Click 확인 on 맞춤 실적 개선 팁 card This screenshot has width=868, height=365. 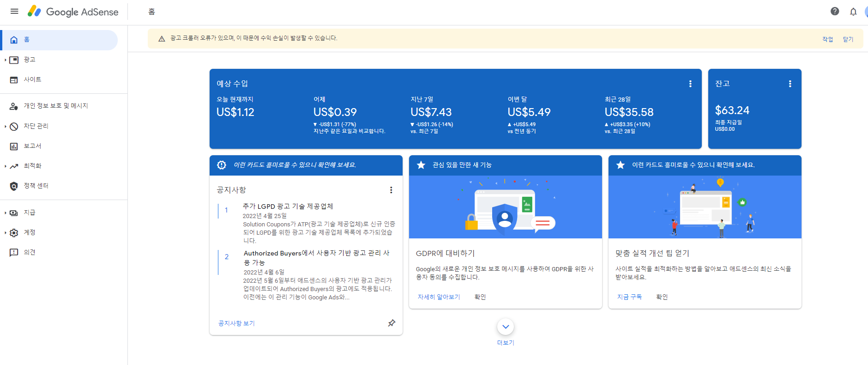[x=662, y=297]
